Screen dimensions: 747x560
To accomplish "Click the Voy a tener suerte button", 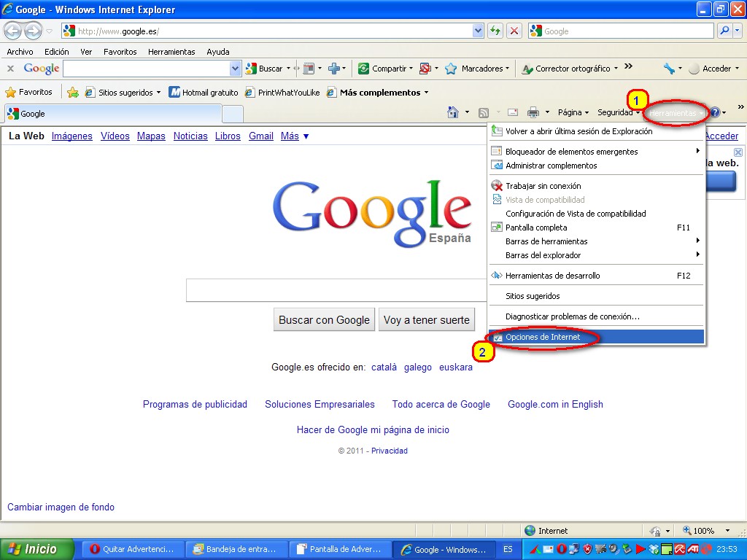I will tap(426, 320).
